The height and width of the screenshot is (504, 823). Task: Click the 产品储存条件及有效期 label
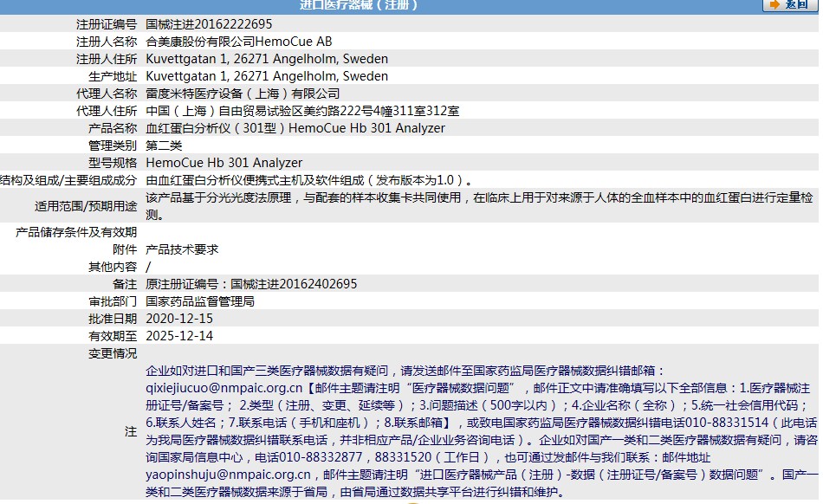(76, 232)
